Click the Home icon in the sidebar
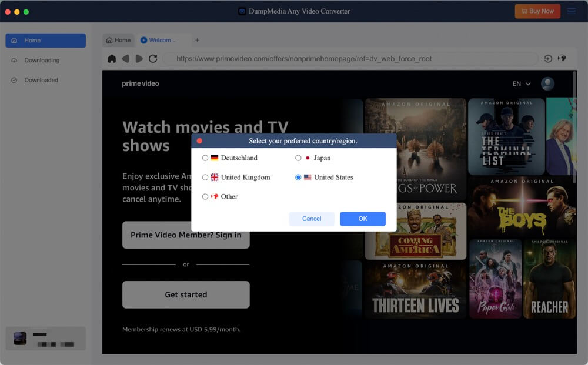 click(x=14, y=41)
